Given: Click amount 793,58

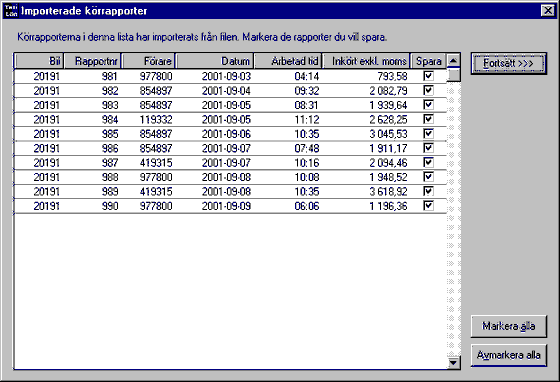Looking at the screenshot, I should coord(392,76).
